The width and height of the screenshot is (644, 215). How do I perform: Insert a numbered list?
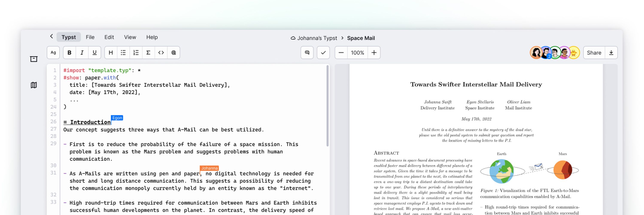(x=136, y=52)
